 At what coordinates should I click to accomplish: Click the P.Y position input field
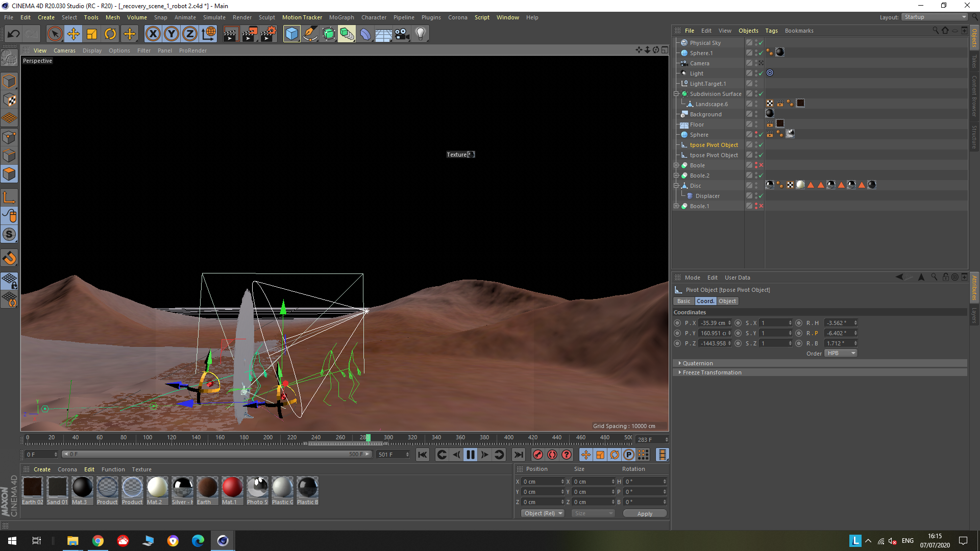(x=713, y=333)
